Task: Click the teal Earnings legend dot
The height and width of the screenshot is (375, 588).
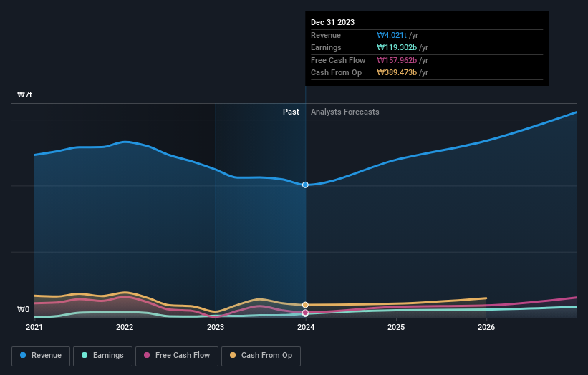Action: (x=85, y=355)
